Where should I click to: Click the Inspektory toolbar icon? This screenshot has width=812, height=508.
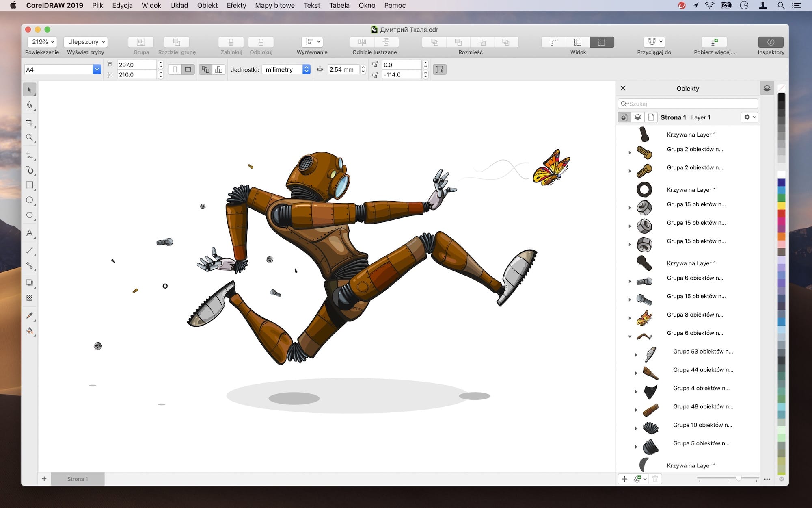771,42
